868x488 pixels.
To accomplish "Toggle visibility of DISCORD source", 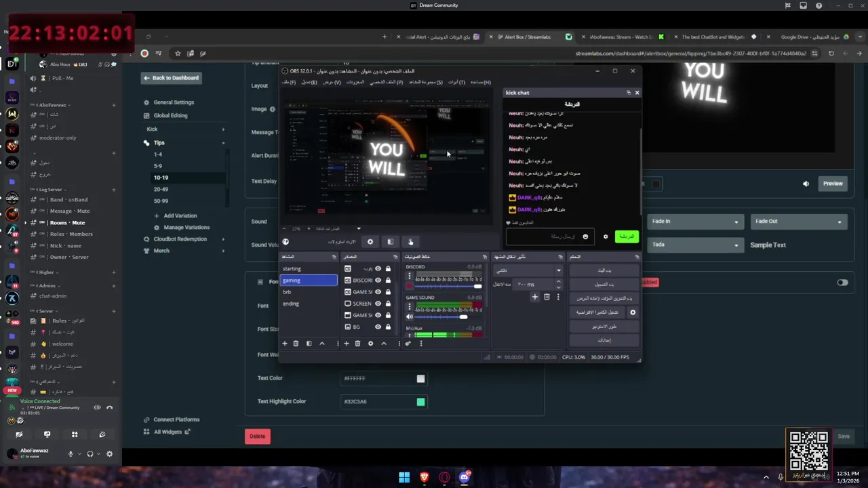I will coord(378,281).
